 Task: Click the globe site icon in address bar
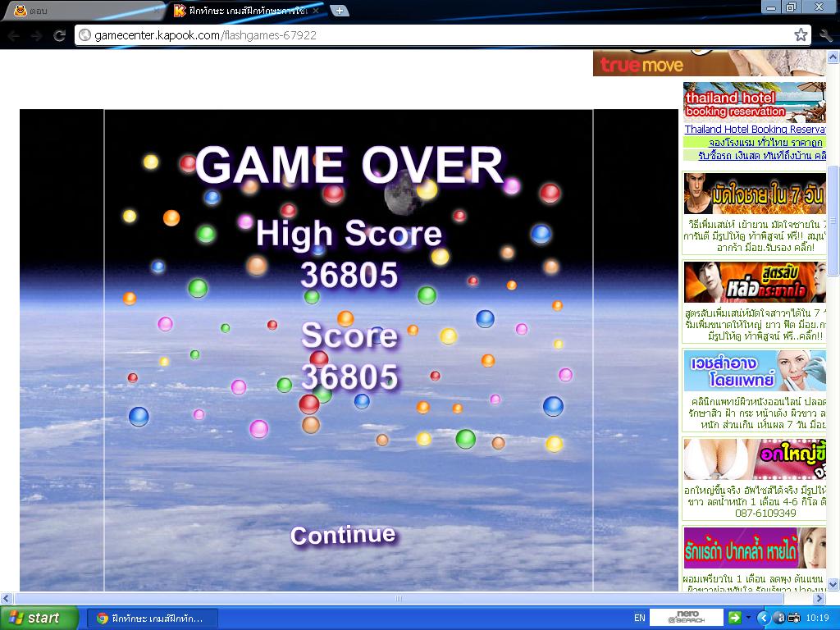pyautogui.click(x=84, y=35)
